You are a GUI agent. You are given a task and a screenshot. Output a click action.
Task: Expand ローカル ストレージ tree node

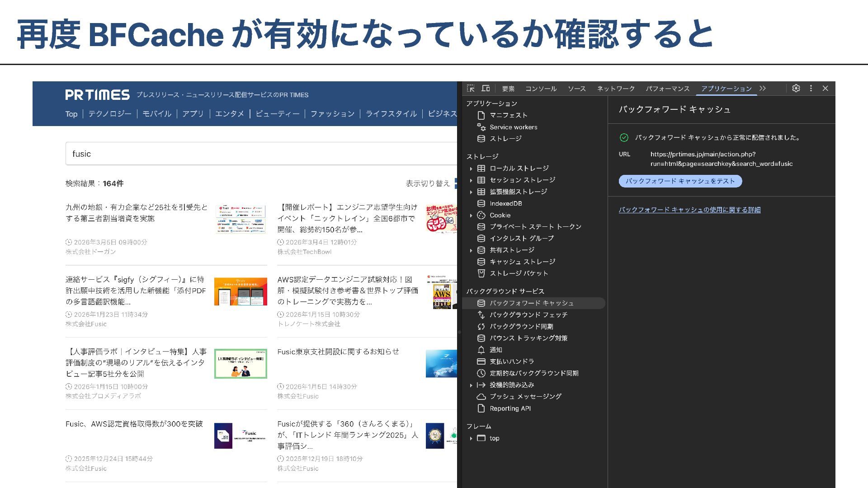tap(471, 169)
